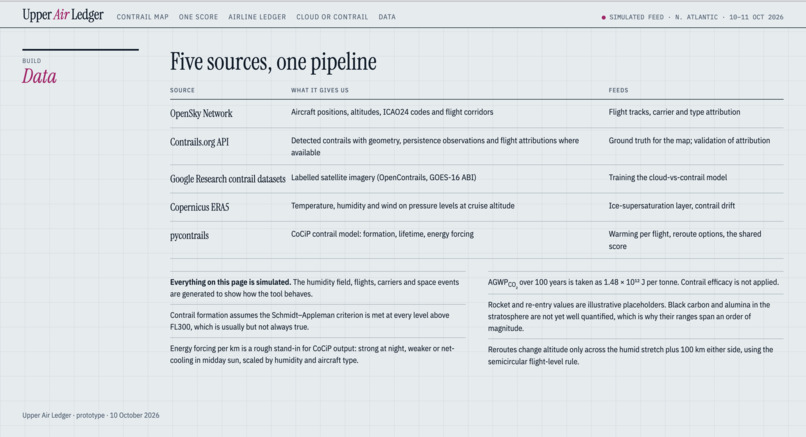This screenshot has width=806, height=437.
Task: Click the magenta simulated feed status dot
Action: point(603,17)
